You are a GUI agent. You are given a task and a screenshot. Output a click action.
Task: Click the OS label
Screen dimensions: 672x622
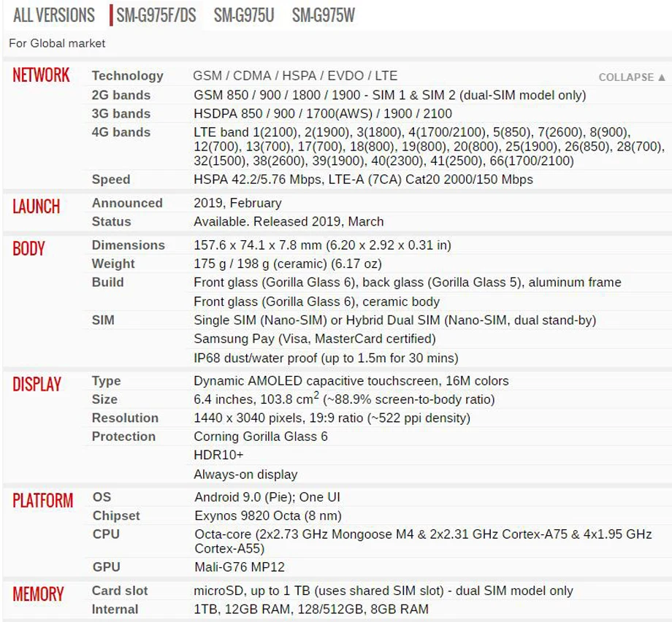coord(102,497)
